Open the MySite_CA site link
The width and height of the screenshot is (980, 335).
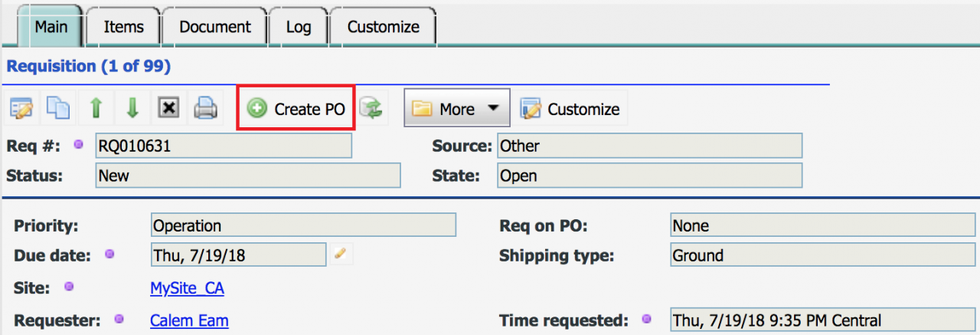point(187,288)
